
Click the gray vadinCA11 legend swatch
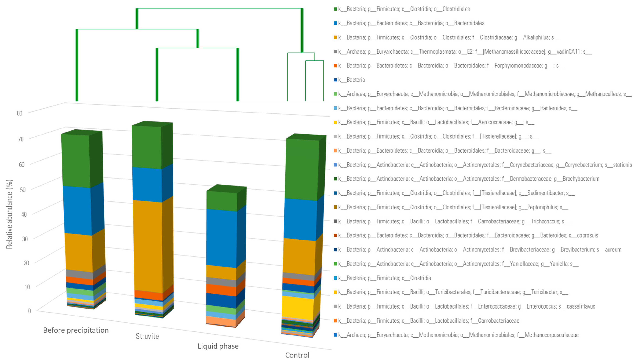click(x=335, y=51)
